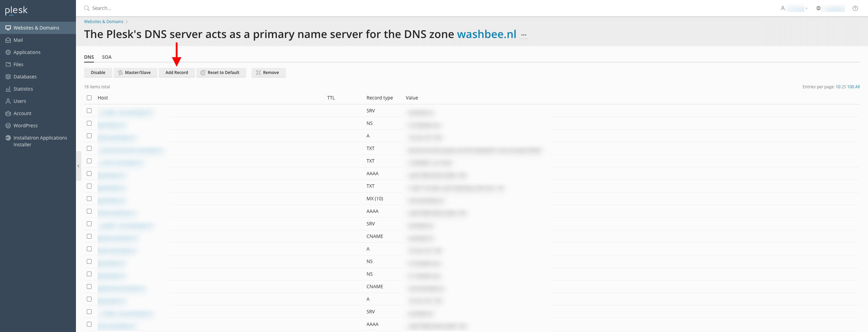This screenshot has height=332, width=868.
Task: Show All entries per page
Action: click(x=857, y=87)
